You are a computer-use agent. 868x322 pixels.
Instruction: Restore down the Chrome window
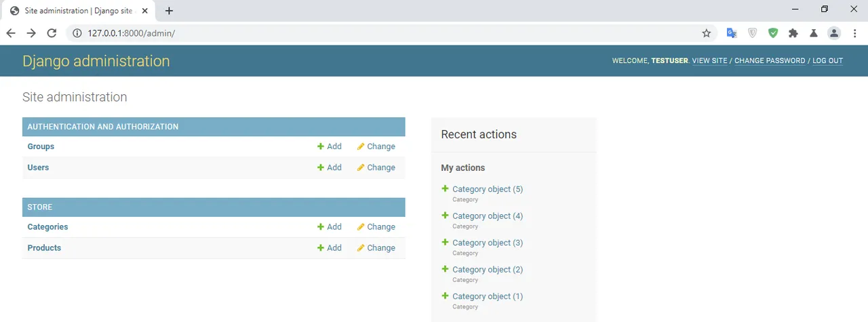click(x=825, y=9)
